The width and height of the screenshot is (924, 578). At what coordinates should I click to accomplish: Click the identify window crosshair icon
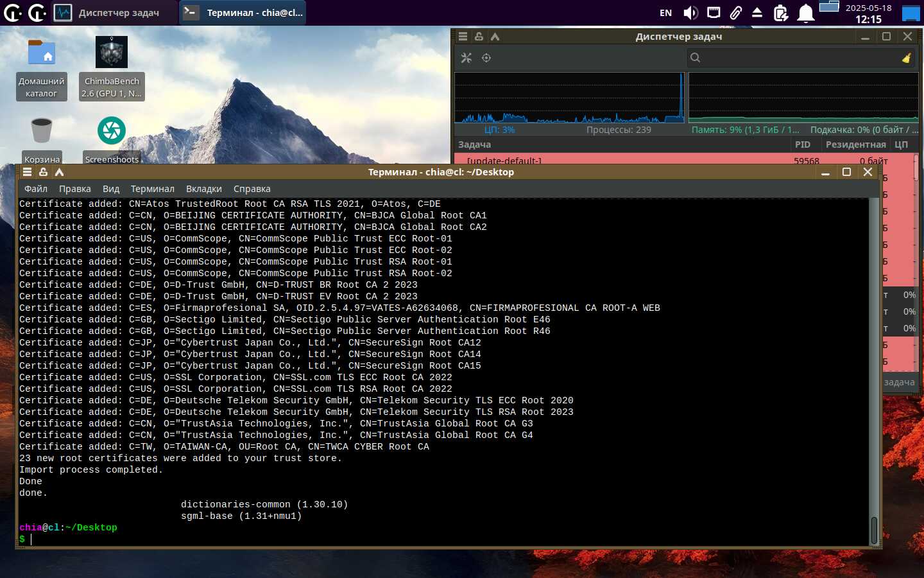[486, 58]
